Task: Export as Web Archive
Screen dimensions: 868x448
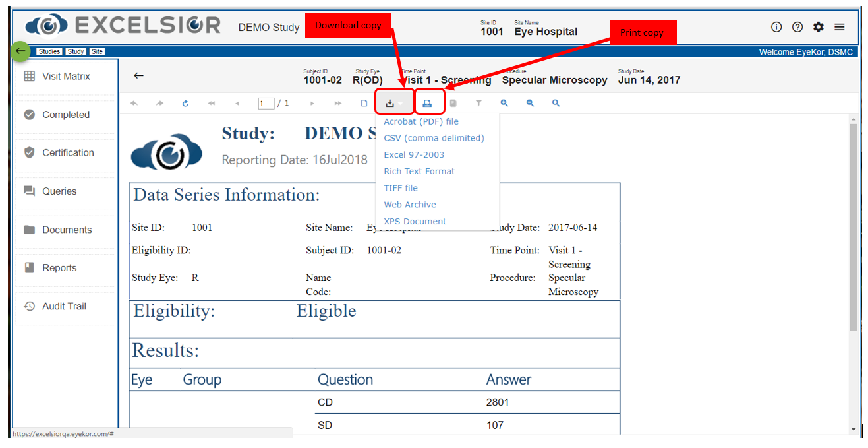Action: (410, 205)
